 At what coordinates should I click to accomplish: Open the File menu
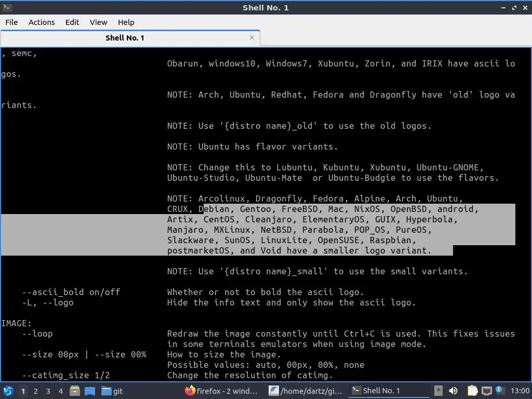click(11, 22)
